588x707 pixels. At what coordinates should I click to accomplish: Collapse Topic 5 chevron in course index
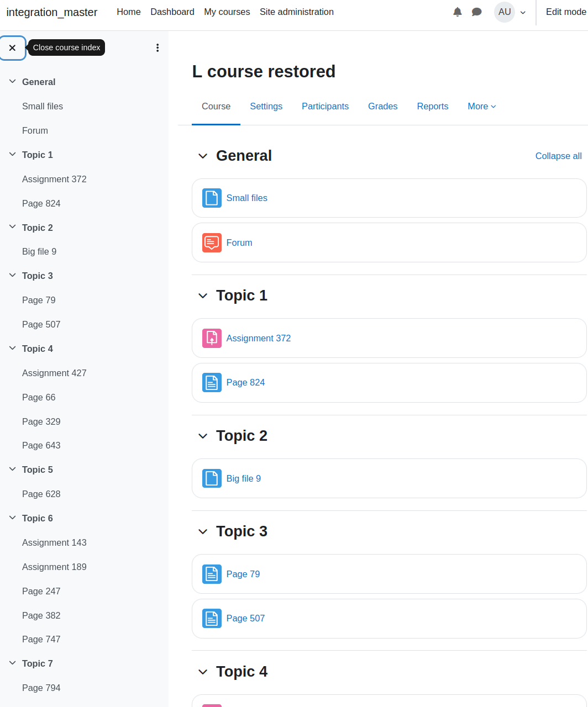[x=12, y=469]
